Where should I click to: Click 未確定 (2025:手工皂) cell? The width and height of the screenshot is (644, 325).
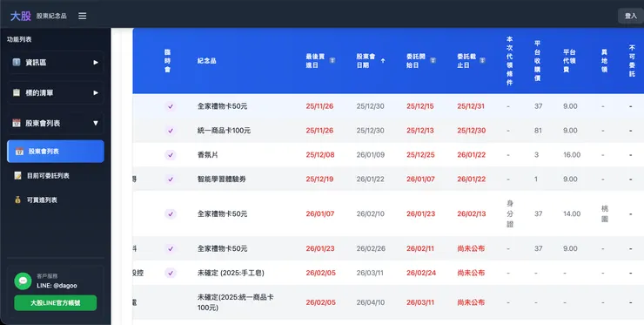(x=231, y=273)
